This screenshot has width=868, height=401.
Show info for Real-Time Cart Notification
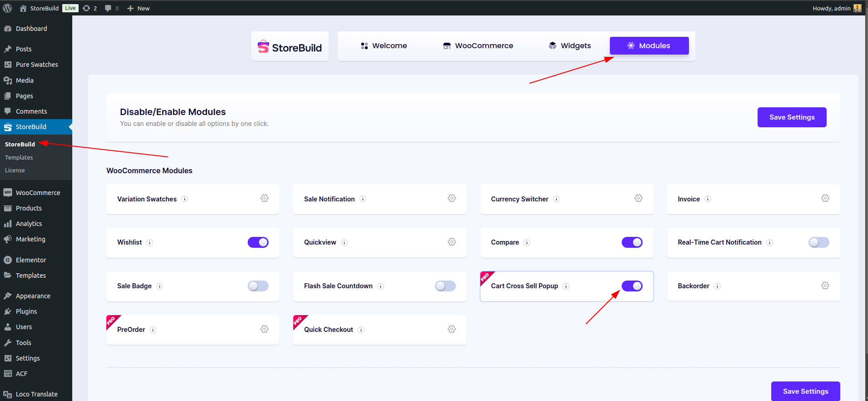(x=770, y=243)
